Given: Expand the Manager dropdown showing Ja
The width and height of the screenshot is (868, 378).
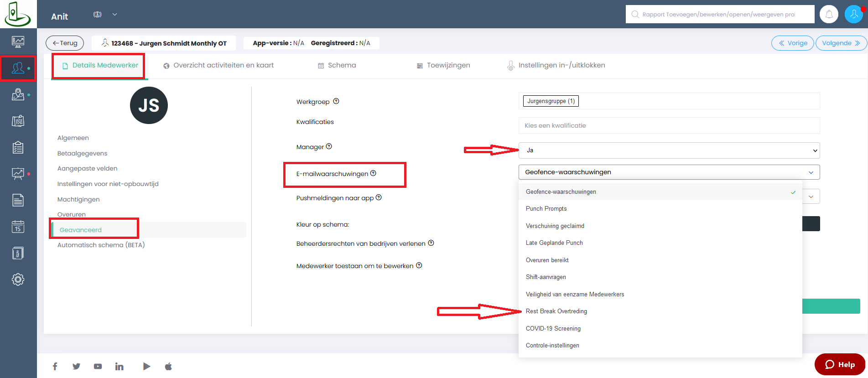Looking at the screenshot, I should pos(669,150).
